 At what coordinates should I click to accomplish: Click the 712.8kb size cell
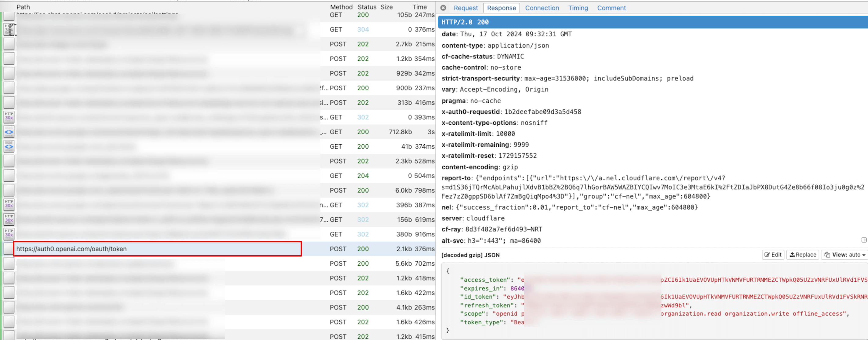coord(400,132)
